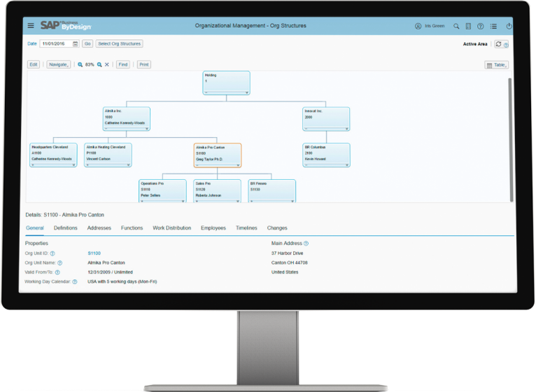Click the search magnifier in header
The width and height of the screenshot is (536, 392).
click(x=456, y=26)
